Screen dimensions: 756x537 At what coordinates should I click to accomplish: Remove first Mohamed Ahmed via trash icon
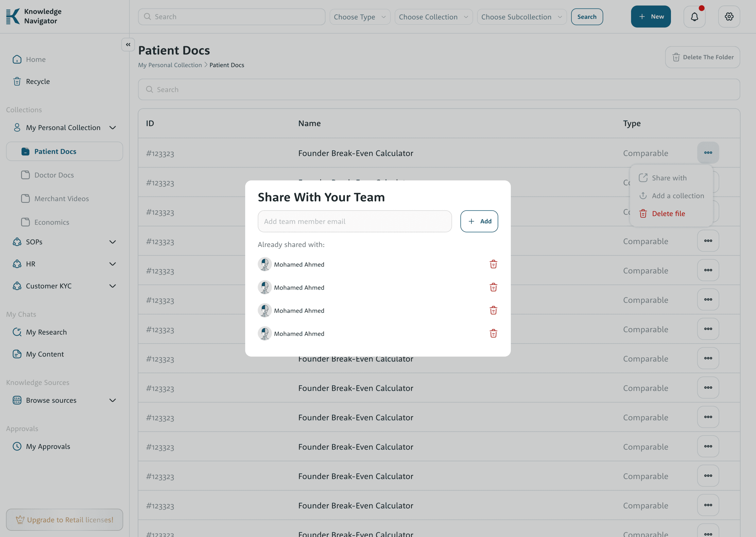[x=493, y=264]
